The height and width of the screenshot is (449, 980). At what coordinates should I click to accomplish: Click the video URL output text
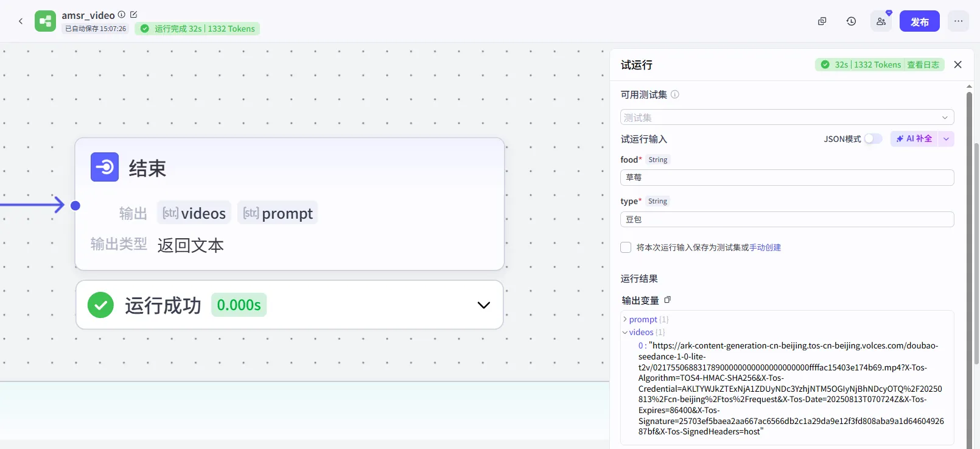[x=791, y=389]
